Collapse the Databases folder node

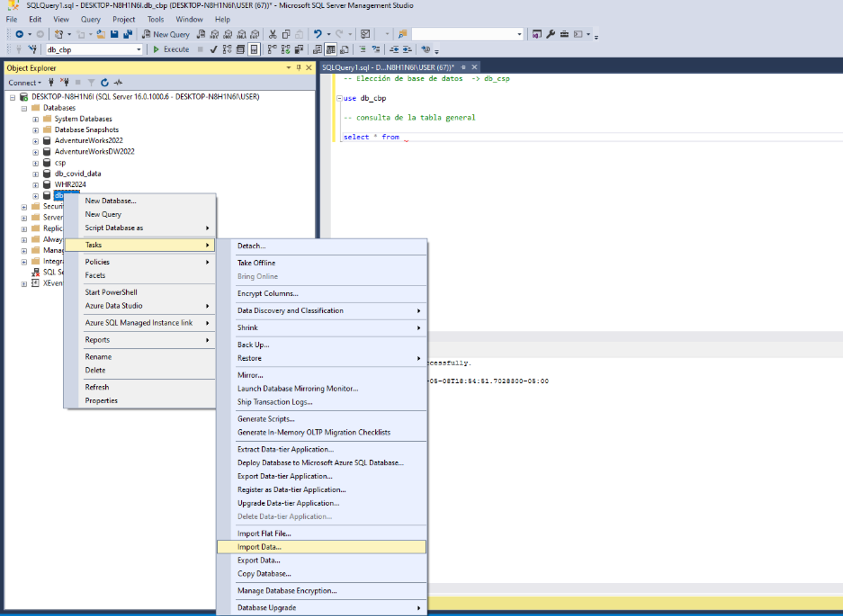point(24,109)
